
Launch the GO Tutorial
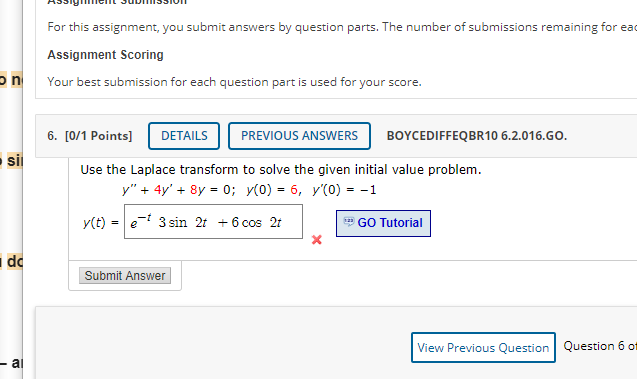point(383,223)
